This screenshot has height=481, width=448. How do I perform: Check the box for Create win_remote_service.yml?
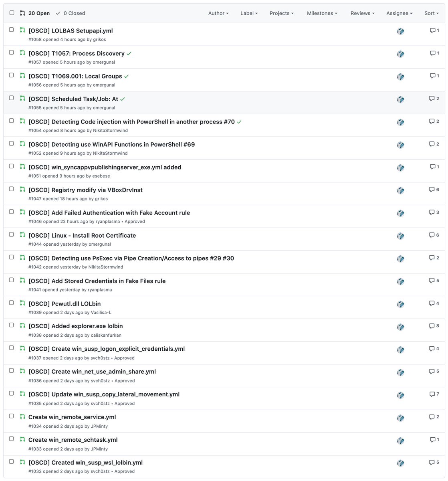(x=12, y=416)
